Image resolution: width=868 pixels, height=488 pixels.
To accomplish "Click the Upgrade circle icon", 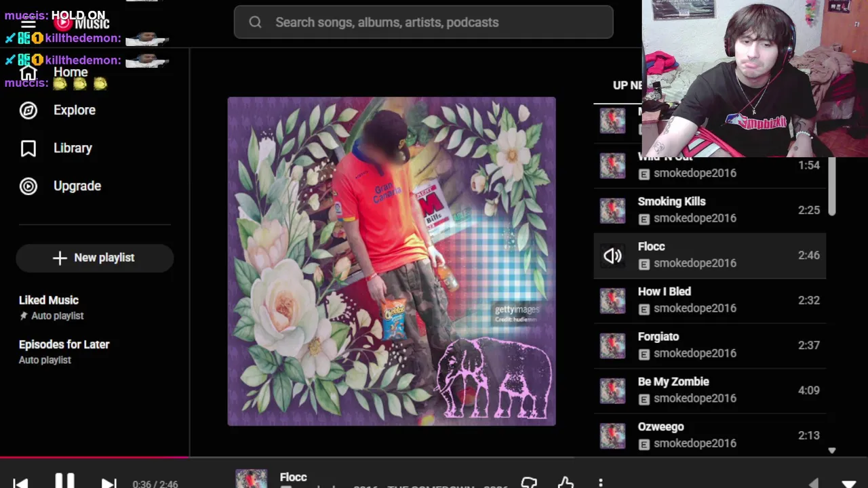I will tap(28, 186).
